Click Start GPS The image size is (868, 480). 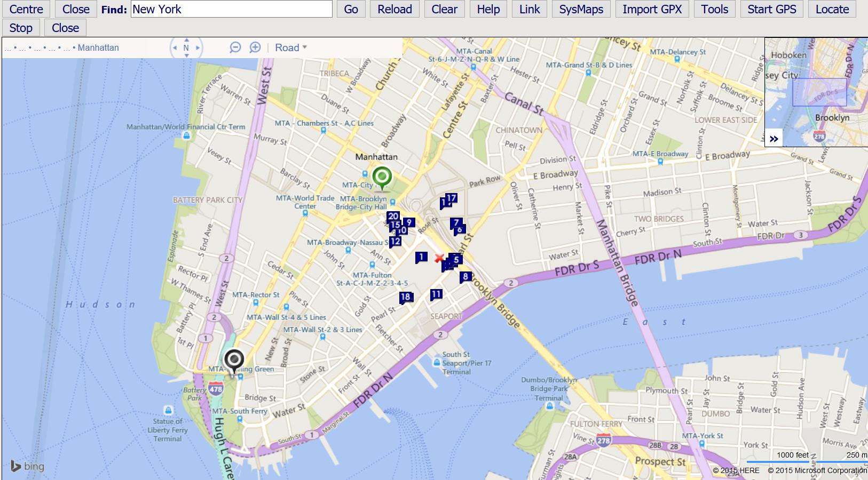pyautogui.click(x=771, y=9)
